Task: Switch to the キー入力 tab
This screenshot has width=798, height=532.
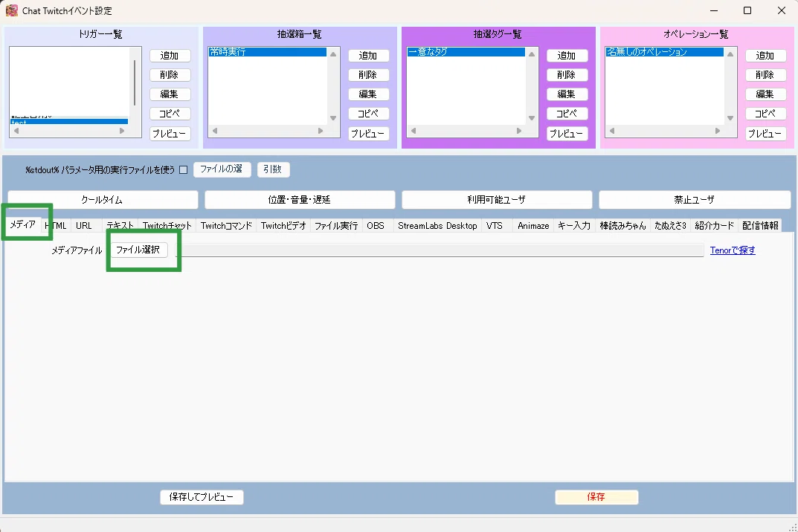Action: tap(574, 225)
